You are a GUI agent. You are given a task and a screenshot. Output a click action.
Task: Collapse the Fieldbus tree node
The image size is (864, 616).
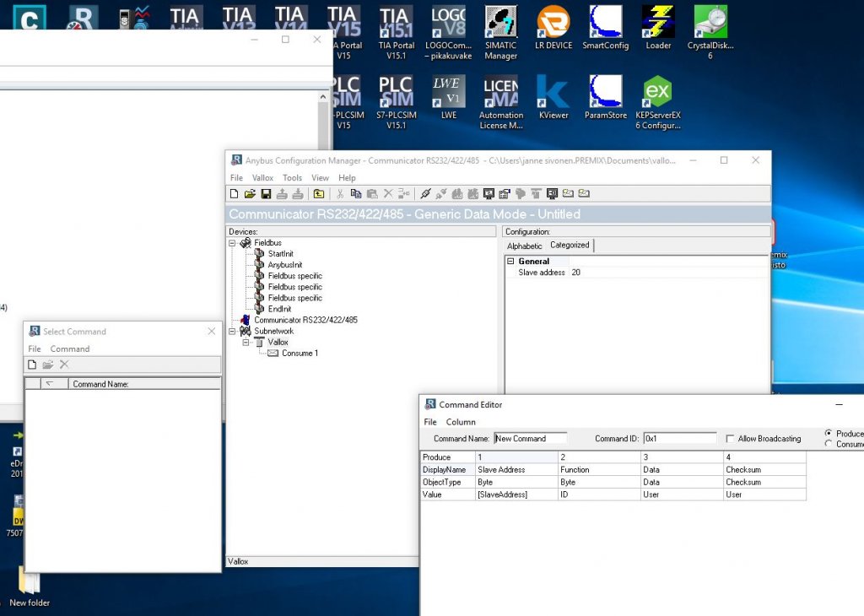click(233, 243)
